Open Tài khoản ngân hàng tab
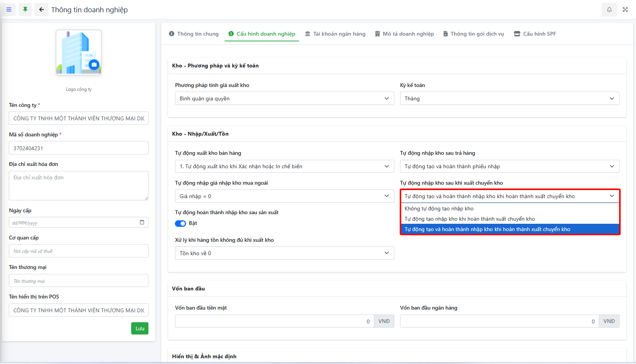This screenshot has height=364, width=636. (x=335, y=34)
